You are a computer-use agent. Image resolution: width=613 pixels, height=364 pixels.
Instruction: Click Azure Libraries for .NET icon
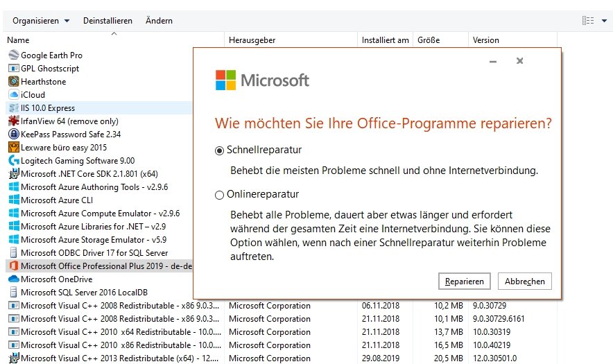pos(14,227)
